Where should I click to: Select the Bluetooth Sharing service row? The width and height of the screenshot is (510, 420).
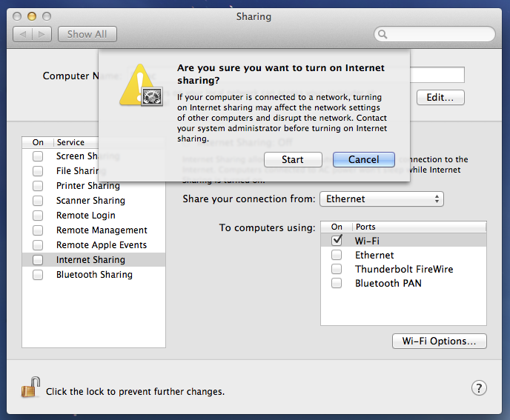coord(93,275)
